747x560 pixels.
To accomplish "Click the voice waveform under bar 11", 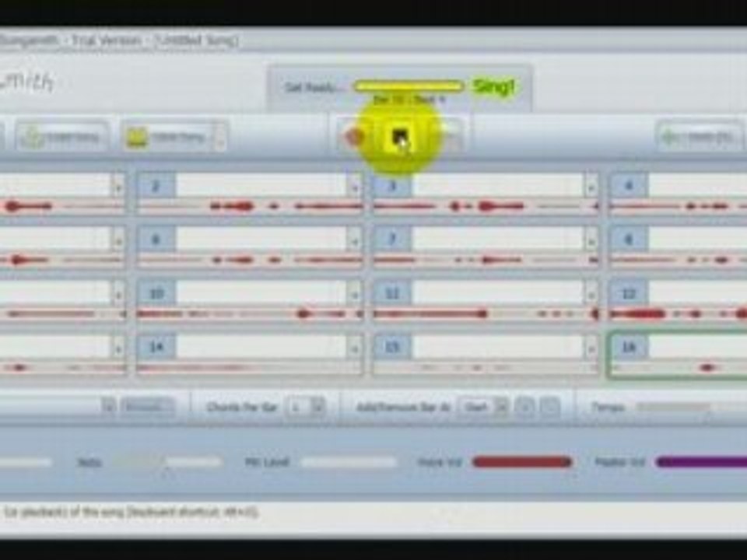I will tap(486, 313).
